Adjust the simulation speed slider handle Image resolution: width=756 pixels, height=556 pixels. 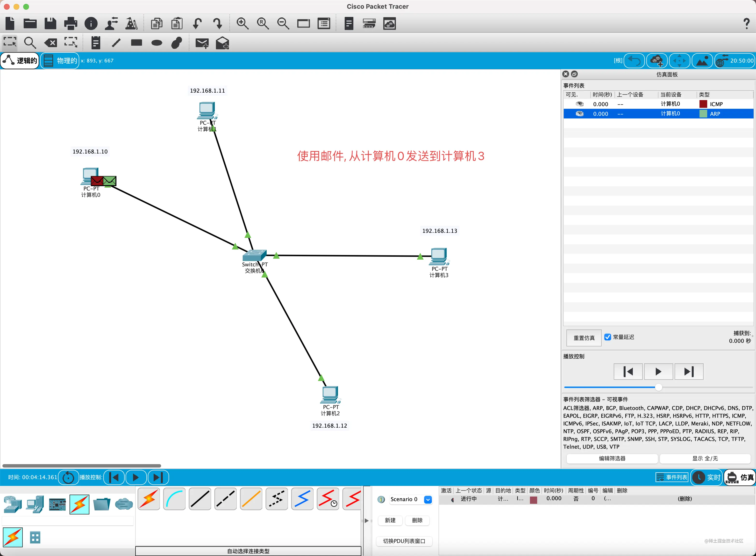click(658, 387)
